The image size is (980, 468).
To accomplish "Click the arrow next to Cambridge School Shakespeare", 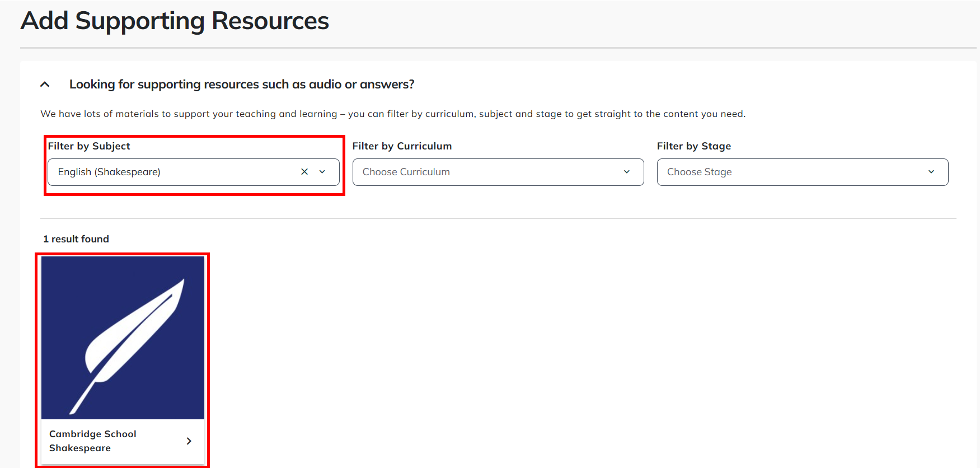I will 189,441.
